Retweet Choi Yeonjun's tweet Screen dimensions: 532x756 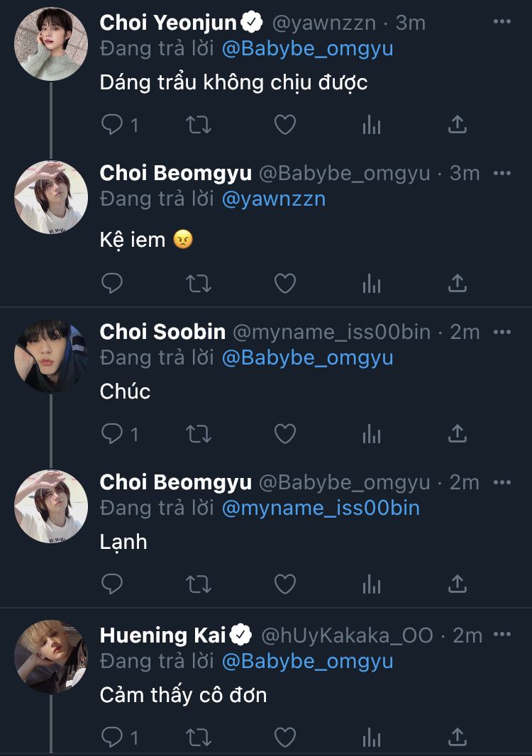coord(198,126)
